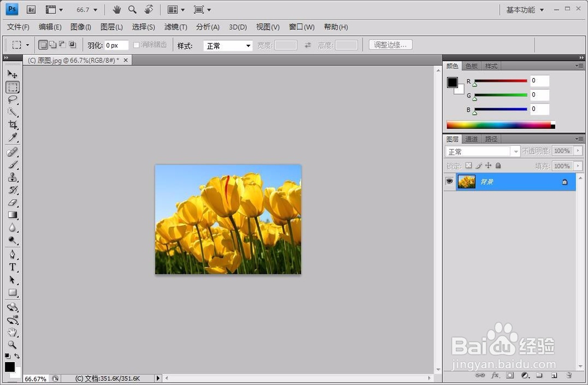The width and height of the screenshot is (588, 385).
Task: Select the Gradient tool
Action: pos(12,215)
